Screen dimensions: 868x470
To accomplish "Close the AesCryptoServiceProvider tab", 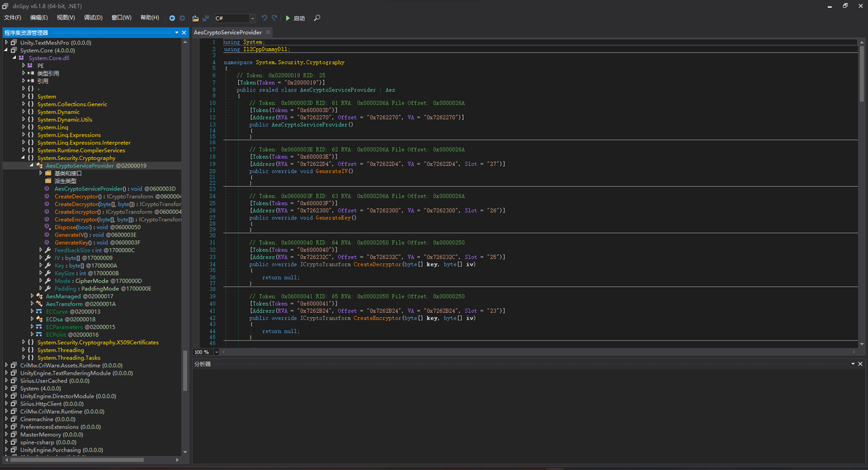I will pos(268,32).
